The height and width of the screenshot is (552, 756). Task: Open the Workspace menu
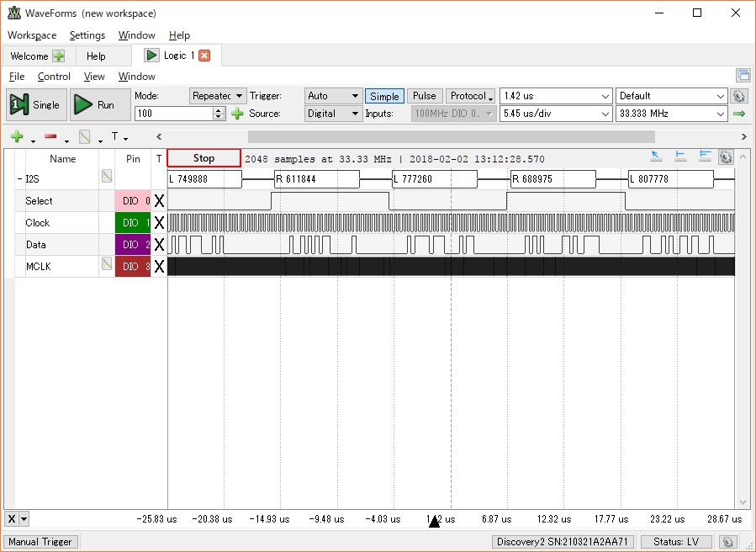(x=32, y=35)
